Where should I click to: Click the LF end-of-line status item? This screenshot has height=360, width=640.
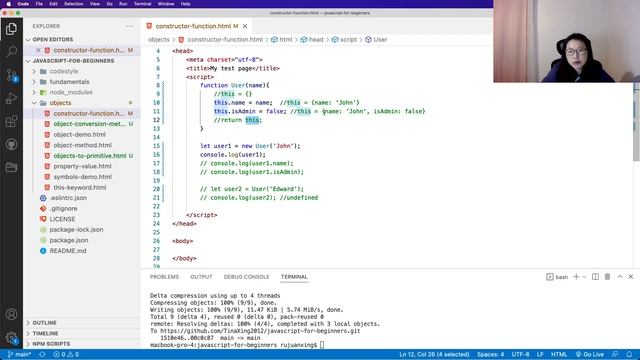(540, 354)
